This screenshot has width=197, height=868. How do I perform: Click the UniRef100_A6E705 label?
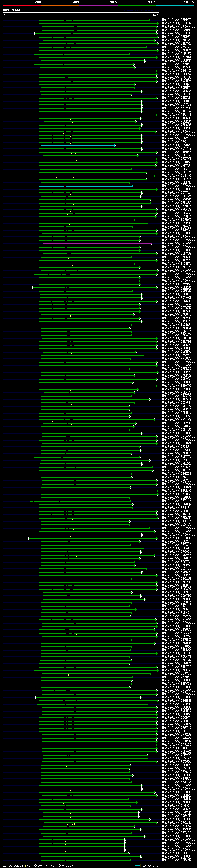click(177, 196)
